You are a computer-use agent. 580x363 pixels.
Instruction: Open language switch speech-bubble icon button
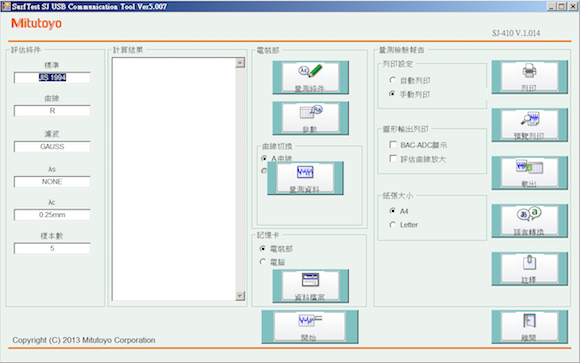529,221
